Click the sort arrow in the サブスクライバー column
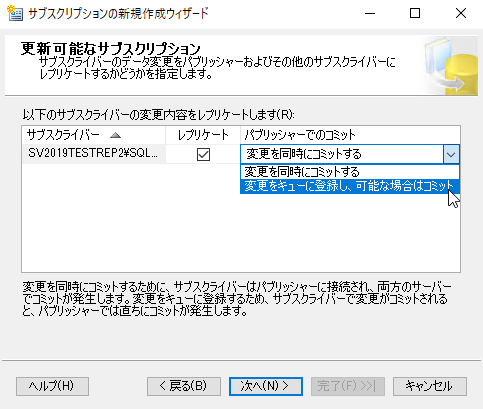 point(115,135)
